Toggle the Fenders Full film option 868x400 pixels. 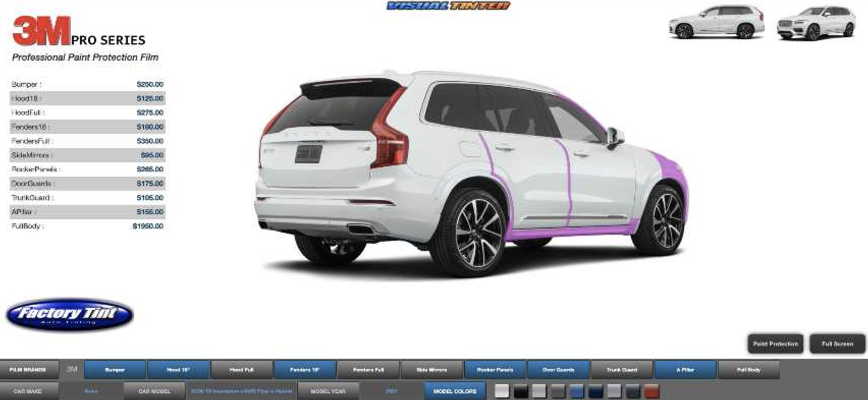pyautogui.click(x=368, y=370)
